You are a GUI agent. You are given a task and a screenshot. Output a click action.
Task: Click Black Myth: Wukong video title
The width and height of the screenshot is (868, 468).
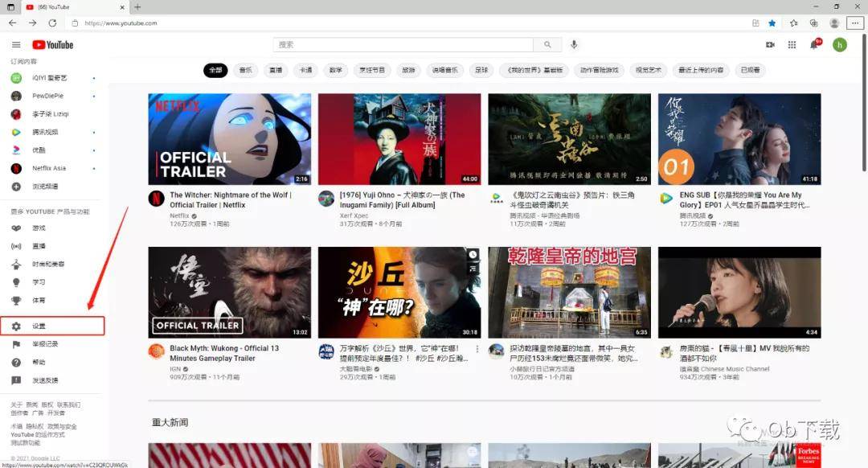tap(224, 353)
